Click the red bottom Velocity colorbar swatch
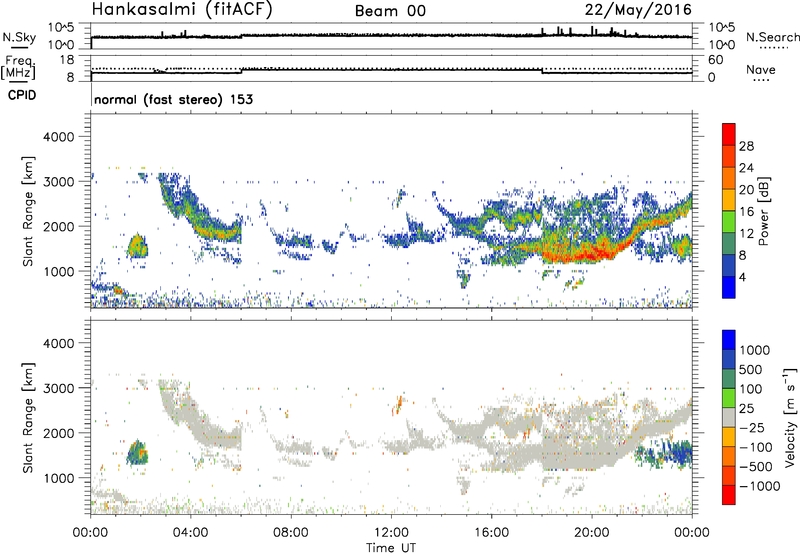 tap(729, 495)
